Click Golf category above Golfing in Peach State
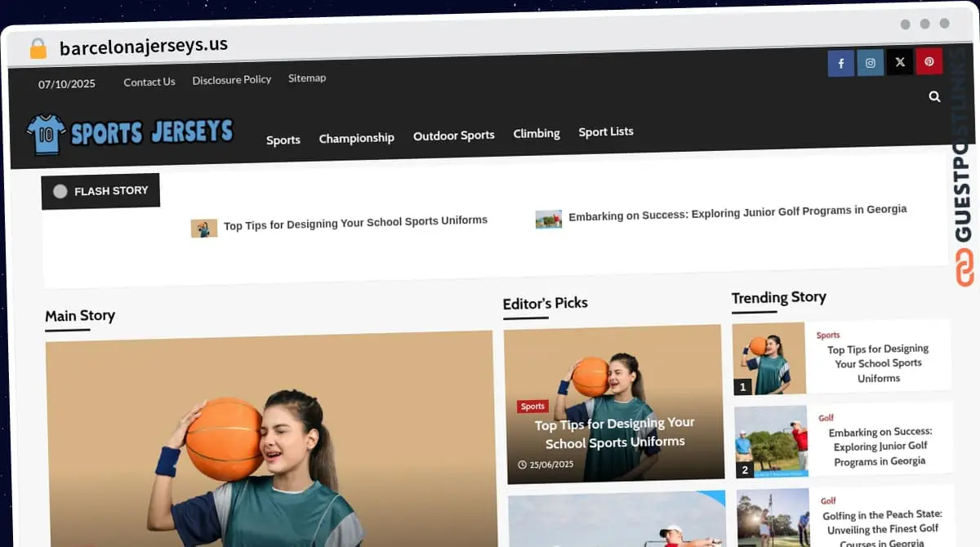The width and height of the screenshot is (980, 547). coord(829,500)
